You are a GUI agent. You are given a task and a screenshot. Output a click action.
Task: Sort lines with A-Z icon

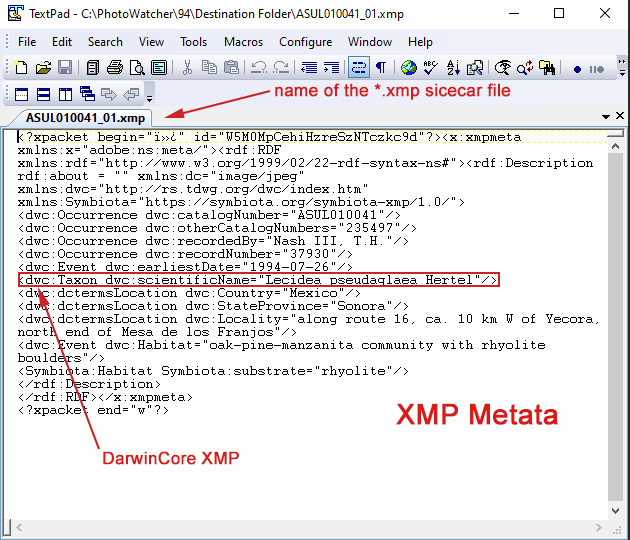point(453,68)
